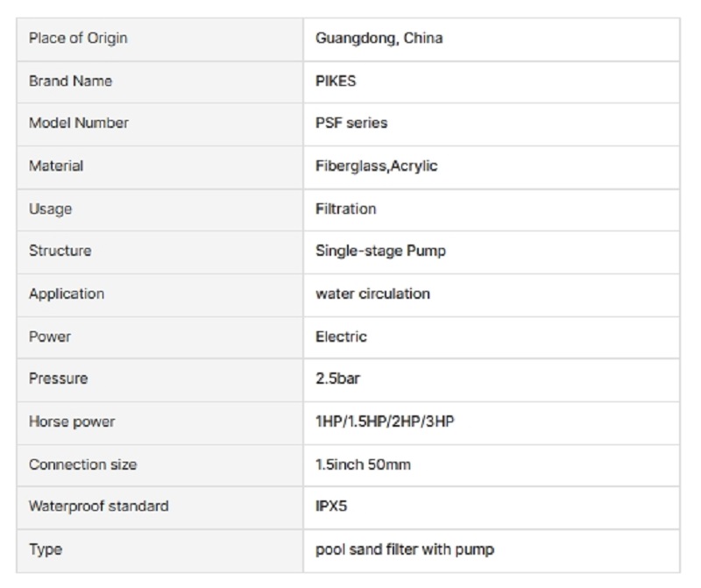Select the Fiberglass,Acrylic value
Image resolution: width=701 pixels, height=588 pixels.
coord(376,166)
